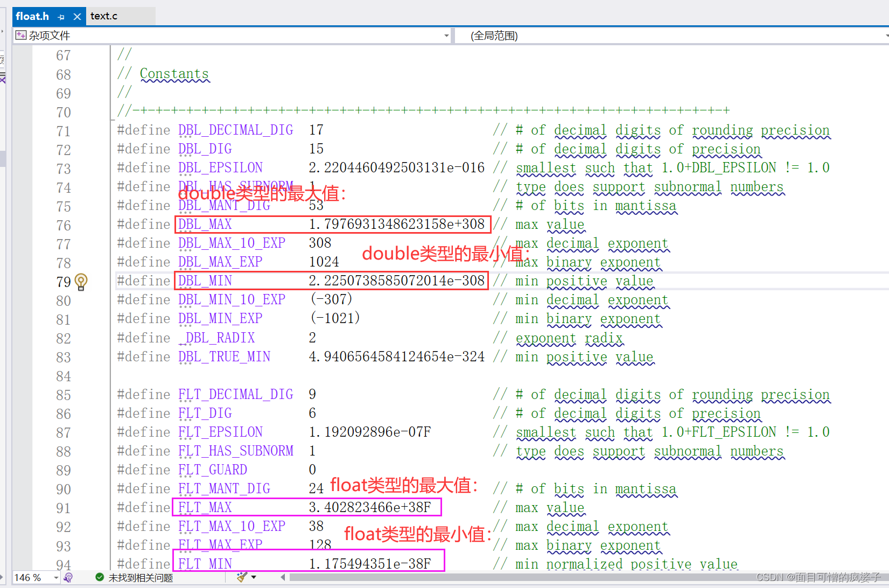The height and width of the screenshot is (588, 889).
Task: Click value 2.2204460492503131e-016
Action: point(397,167)
